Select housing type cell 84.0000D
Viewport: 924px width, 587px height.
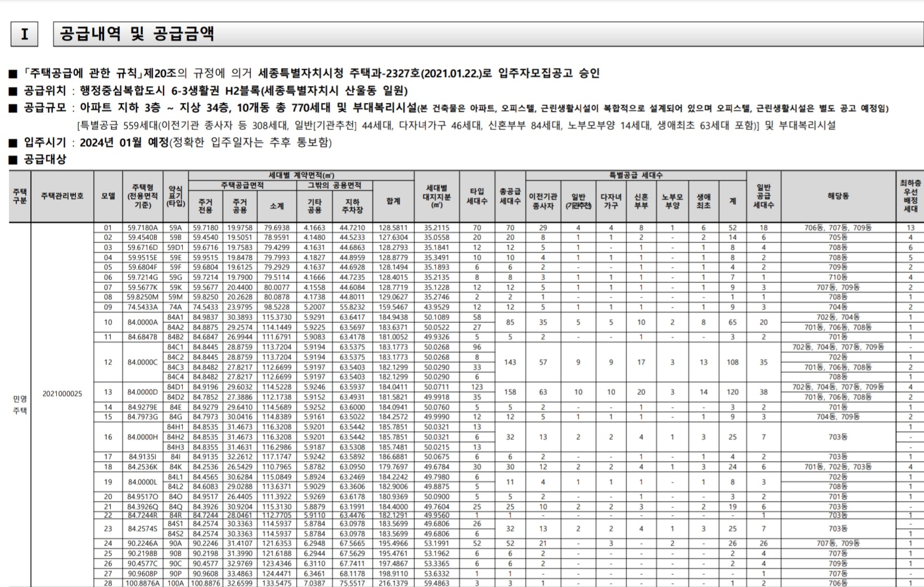[x=143, y=392]
